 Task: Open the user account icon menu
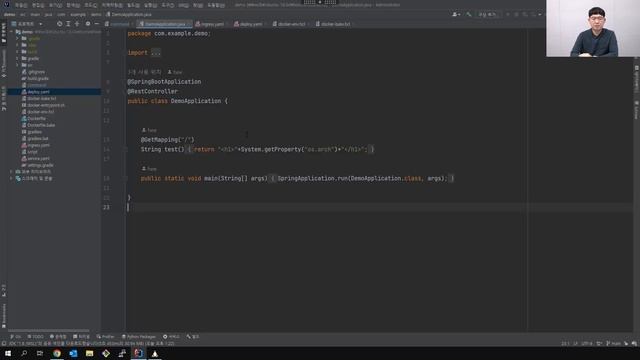[456, 14]
